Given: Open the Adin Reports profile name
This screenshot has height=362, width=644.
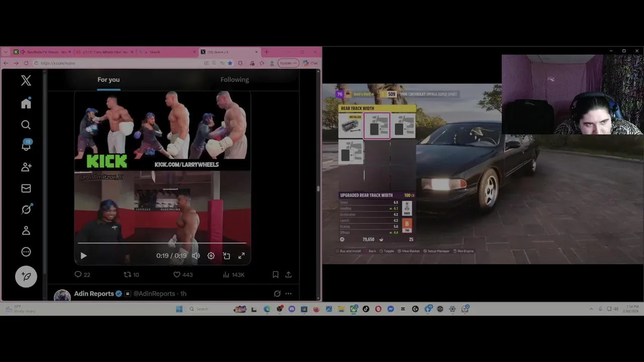Looking at the screenshot, I should pos(94,294).
